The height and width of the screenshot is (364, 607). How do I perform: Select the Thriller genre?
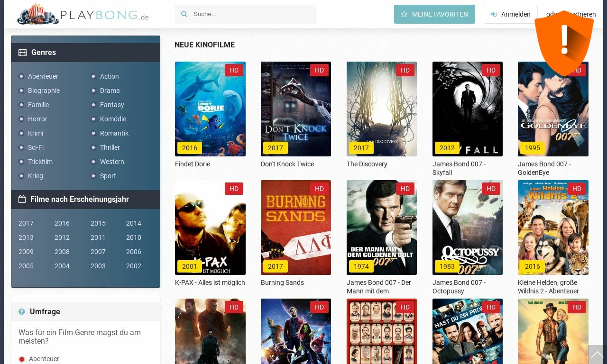click(110, 147)
